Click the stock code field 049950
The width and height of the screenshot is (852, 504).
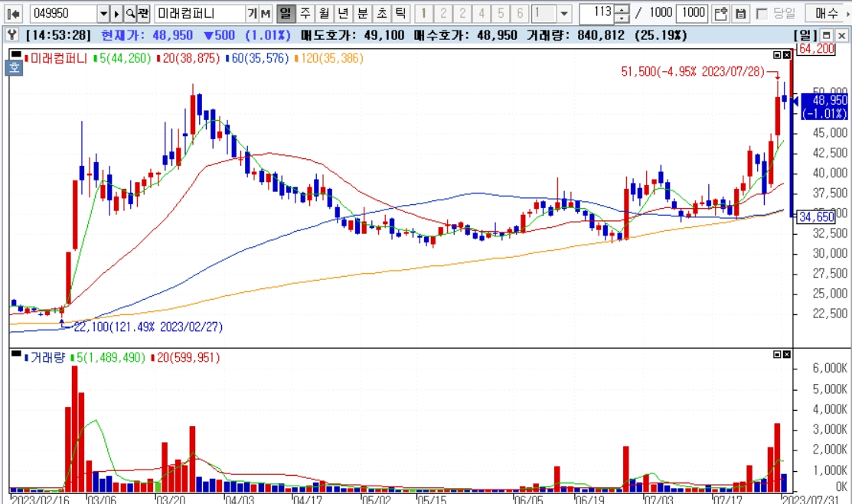click(x=64, y=14)
